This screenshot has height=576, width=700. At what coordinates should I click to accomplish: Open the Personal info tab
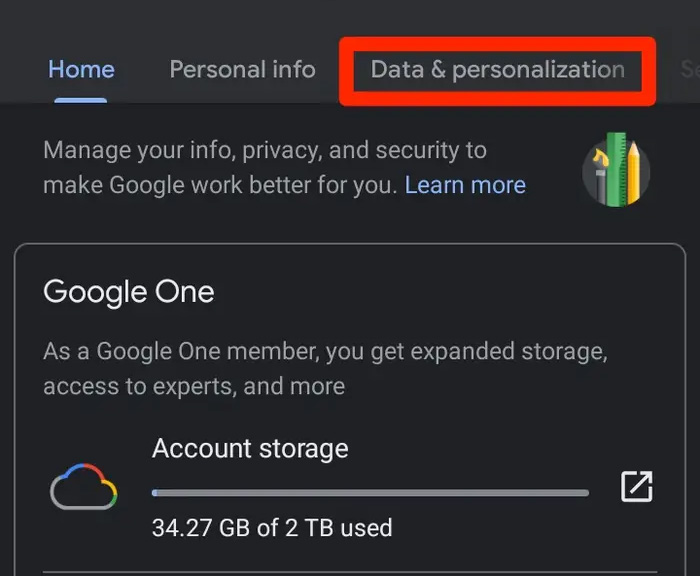click(242, 69)
